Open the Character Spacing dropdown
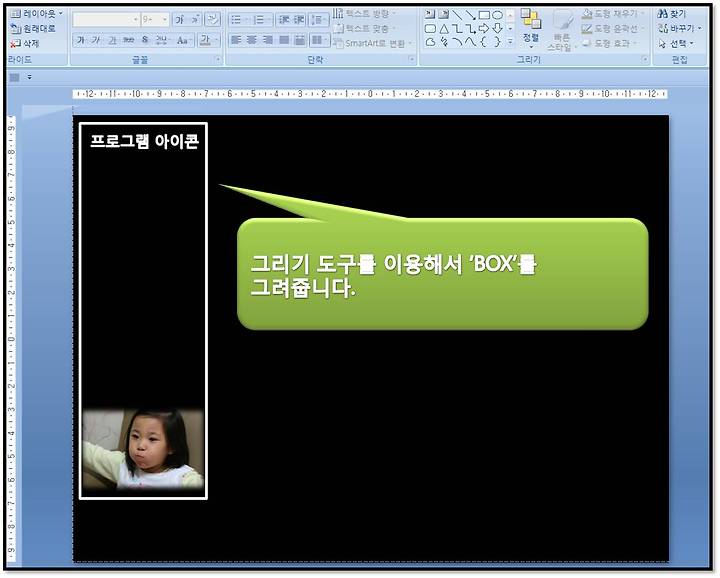Viewport: 720px width, 578px height. 162,40
